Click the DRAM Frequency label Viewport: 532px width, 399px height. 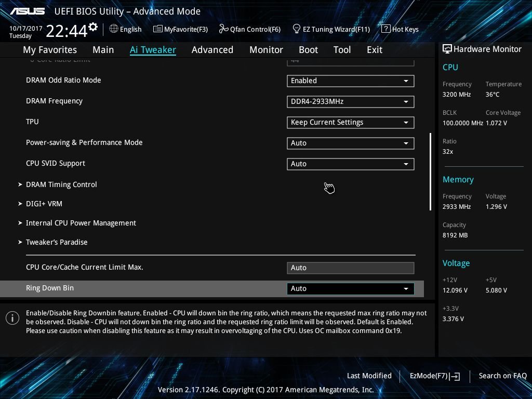54,101
